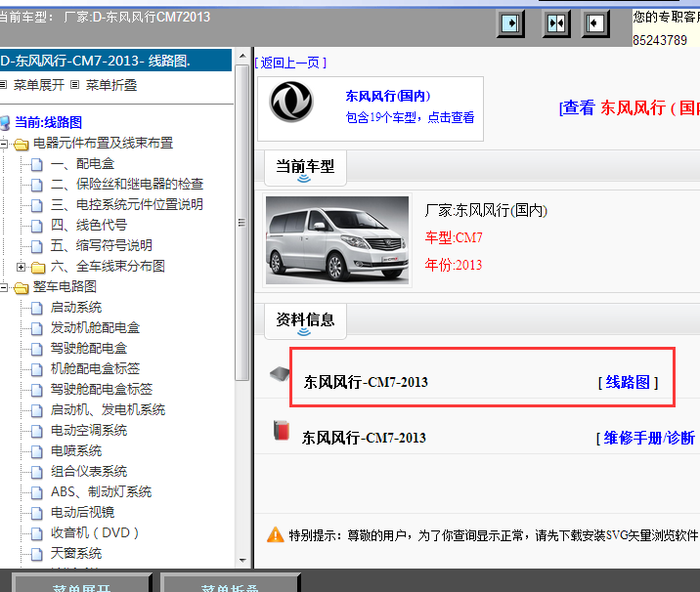The image size is (700, 592).
Task: Open 电动后视镜 tree item
Action: (82, 512)
